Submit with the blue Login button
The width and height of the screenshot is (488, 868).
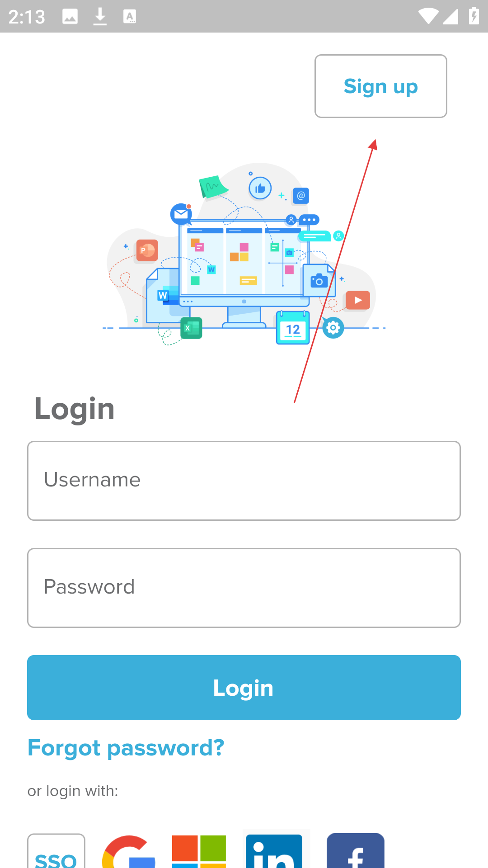244,688
